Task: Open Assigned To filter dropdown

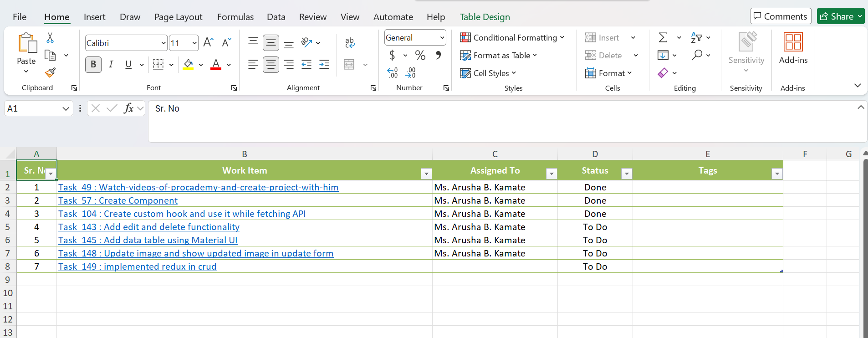Action: click(x=551, y=174)
